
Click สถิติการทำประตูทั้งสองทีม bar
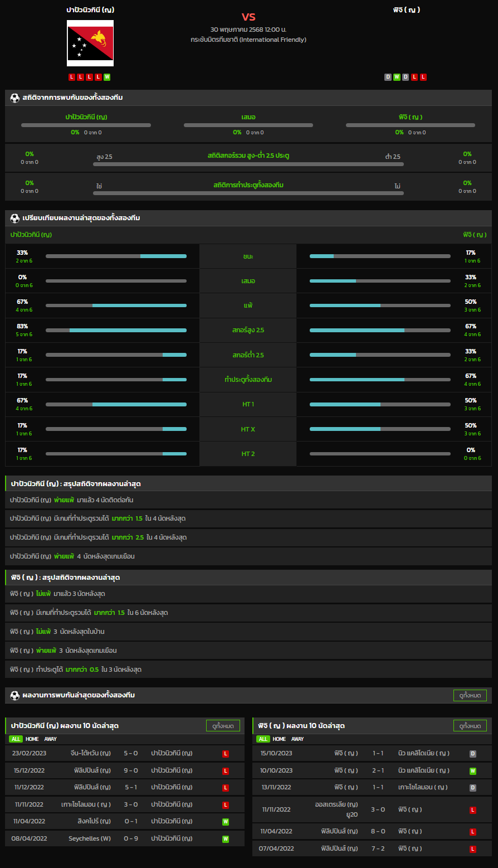(248, 193)
